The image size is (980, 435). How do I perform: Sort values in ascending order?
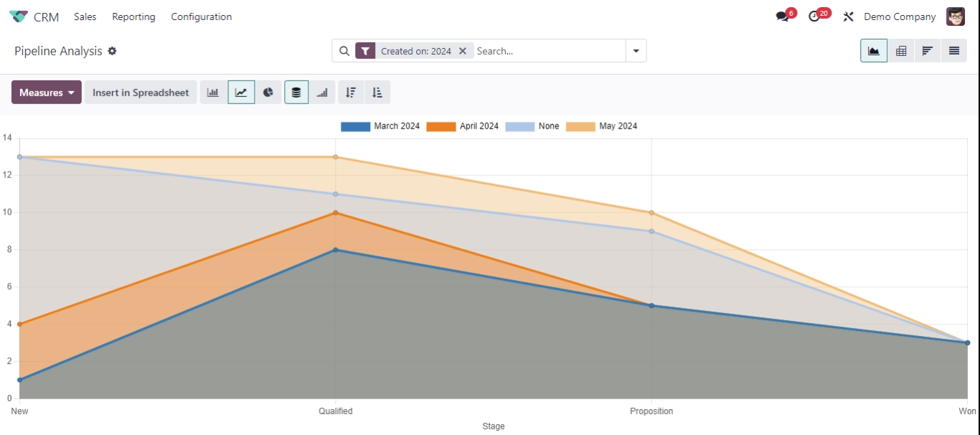click(x=377, y=92)
